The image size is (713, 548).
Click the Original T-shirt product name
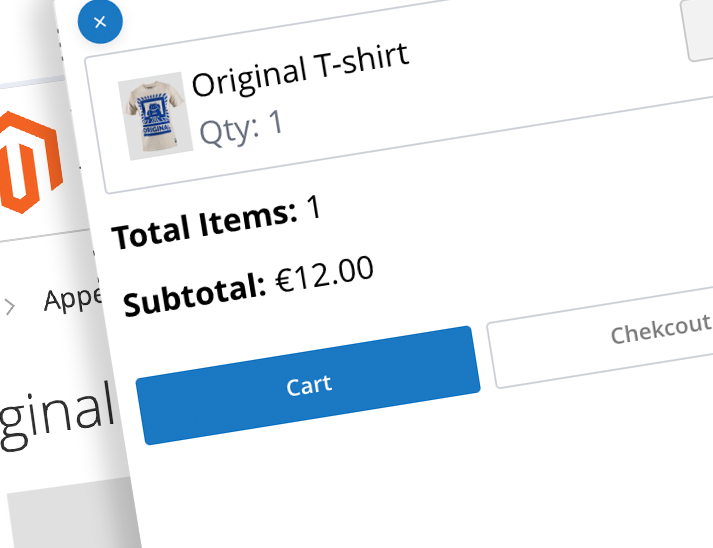tap(300, 68)
